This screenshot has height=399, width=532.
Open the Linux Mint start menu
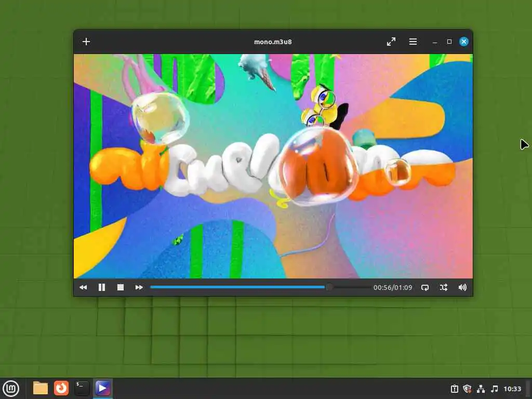pyautogui.click(x=11, y=389)
